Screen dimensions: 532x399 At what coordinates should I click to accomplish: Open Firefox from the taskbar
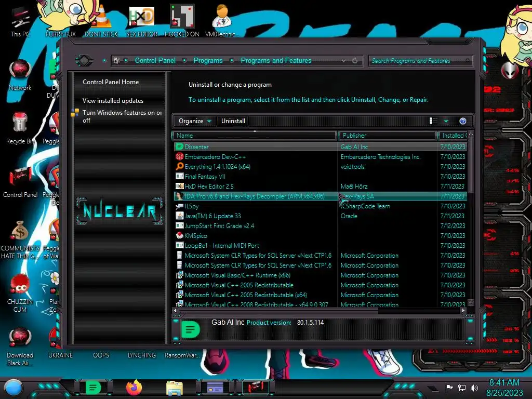click(134, 388)
